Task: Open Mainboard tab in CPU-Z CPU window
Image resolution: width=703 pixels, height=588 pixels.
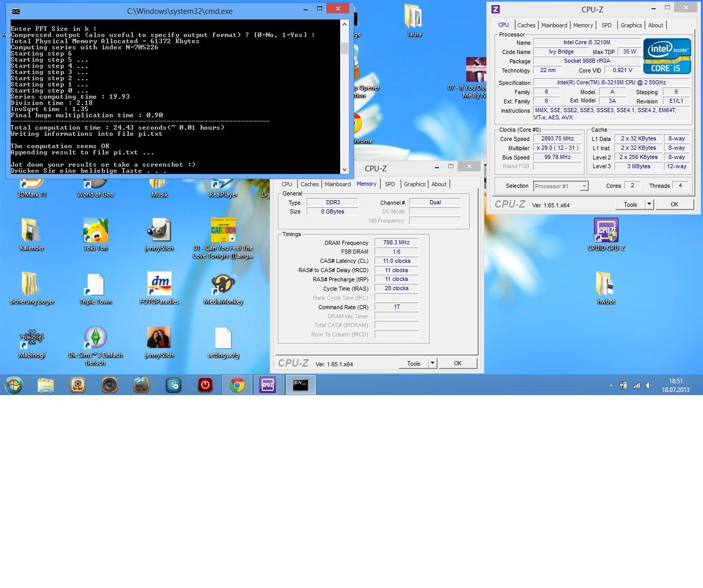Action: tap(554, 25)
